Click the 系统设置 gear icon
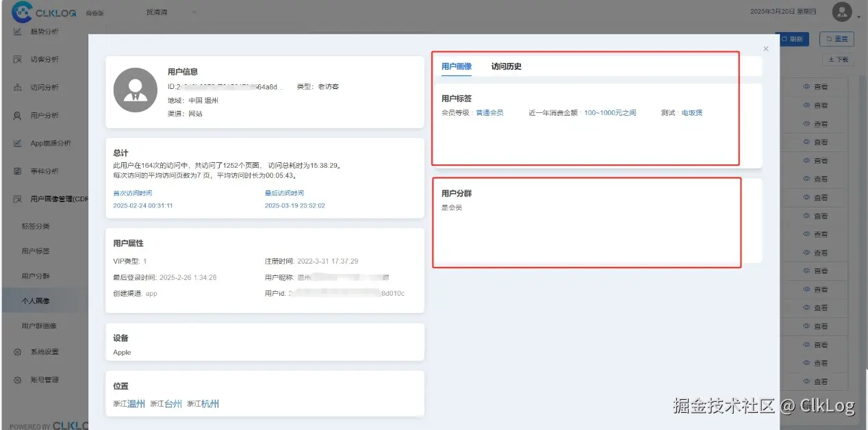868x430 pixels. [x=17, y=352]
